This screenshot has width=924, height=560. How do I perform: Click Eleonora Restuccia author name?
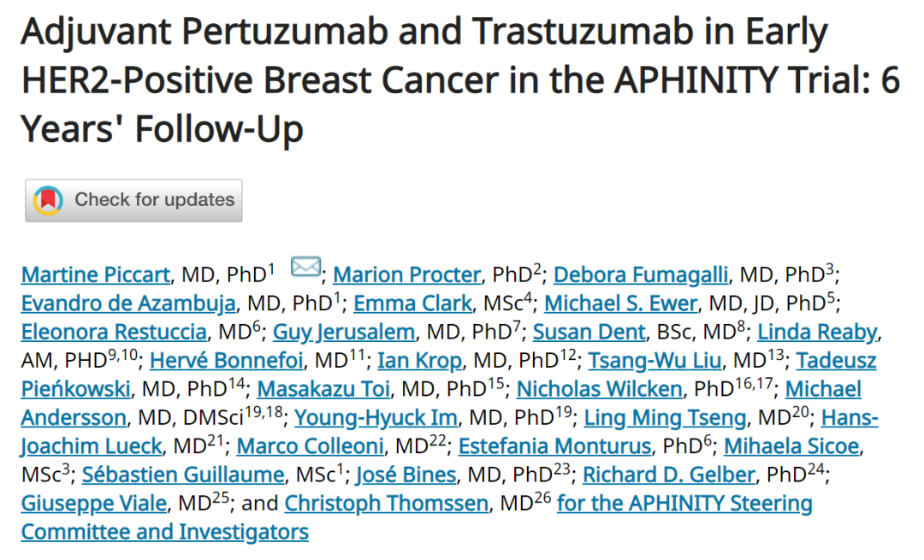tap(114, 332)
